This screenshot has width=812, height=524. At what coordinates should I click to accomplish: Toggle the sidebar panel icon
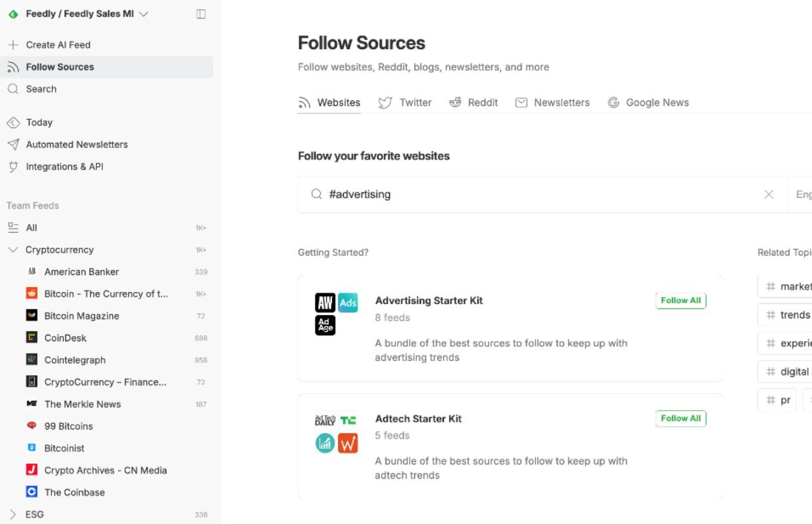(201, 14)
